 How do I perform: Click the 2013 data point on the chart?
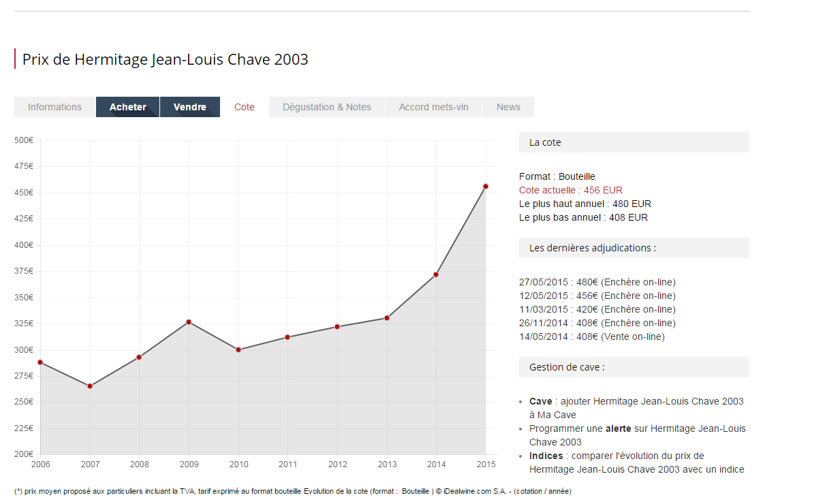pos(387,318)
